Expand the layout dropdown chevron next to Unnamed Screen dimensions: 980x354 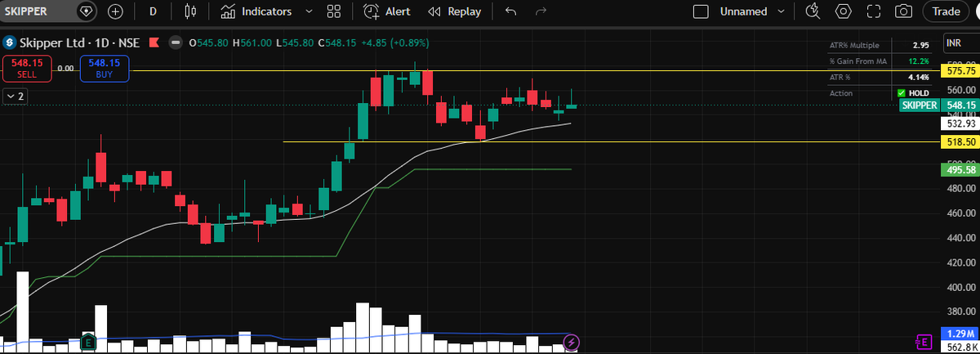782,11
